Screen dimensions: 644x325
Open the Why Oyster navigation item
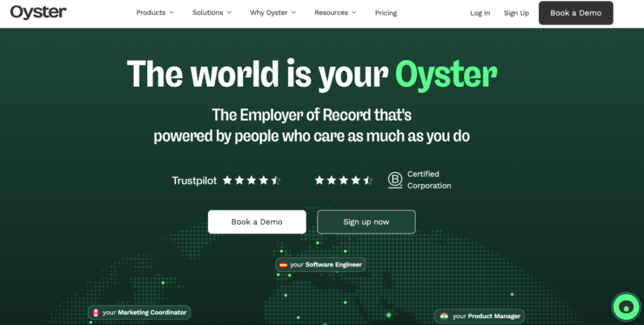[x=273, y=13]
